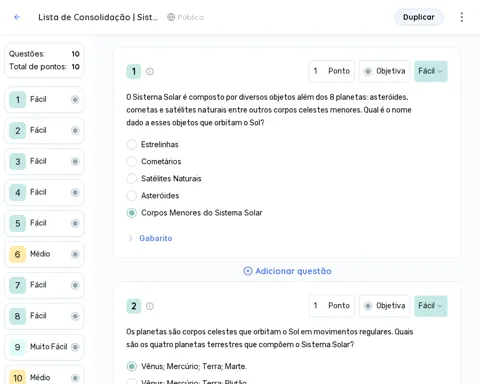
Task: Jump to question 5 Fácil in sidebar
Action: tap(44, 223)
